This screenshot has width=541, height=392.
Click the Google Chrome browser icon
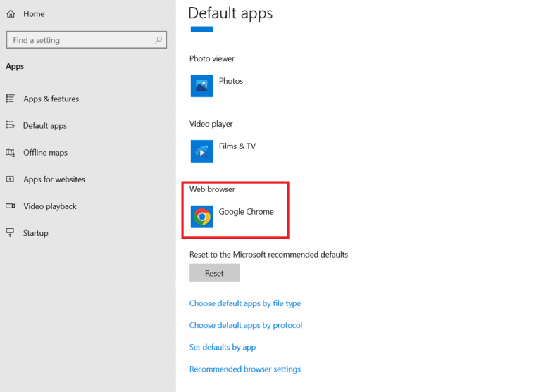pyautogui.click(x=201, y=217)
